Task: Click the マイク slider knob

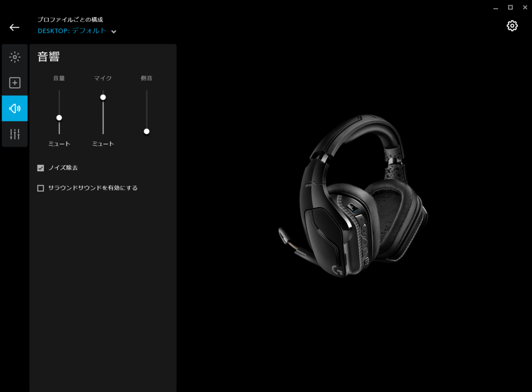Action: pyautogui.click(x=103, y=97)
